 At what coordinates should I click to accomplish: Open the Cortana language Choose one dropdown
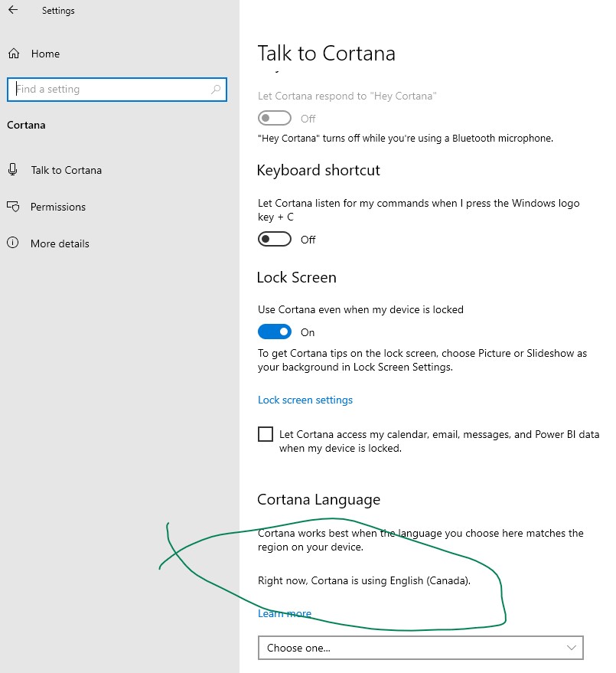point(420,648)
